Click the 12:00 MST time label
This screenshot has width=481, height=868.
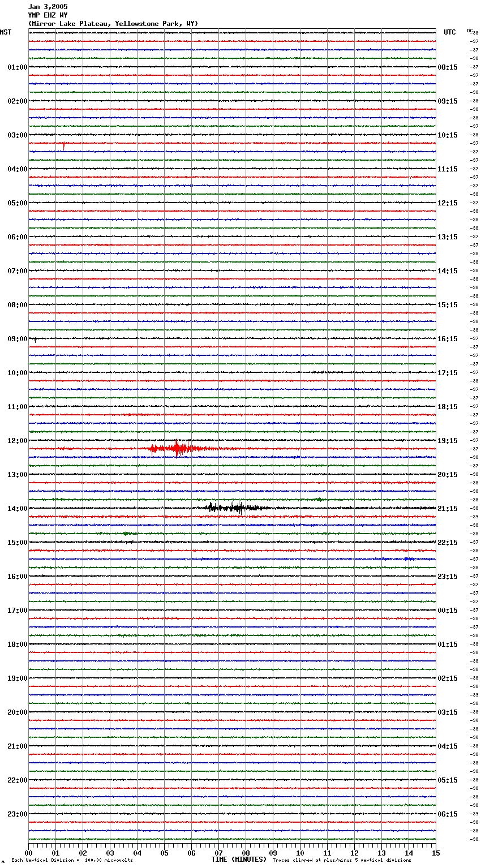[x=17, y=441]
